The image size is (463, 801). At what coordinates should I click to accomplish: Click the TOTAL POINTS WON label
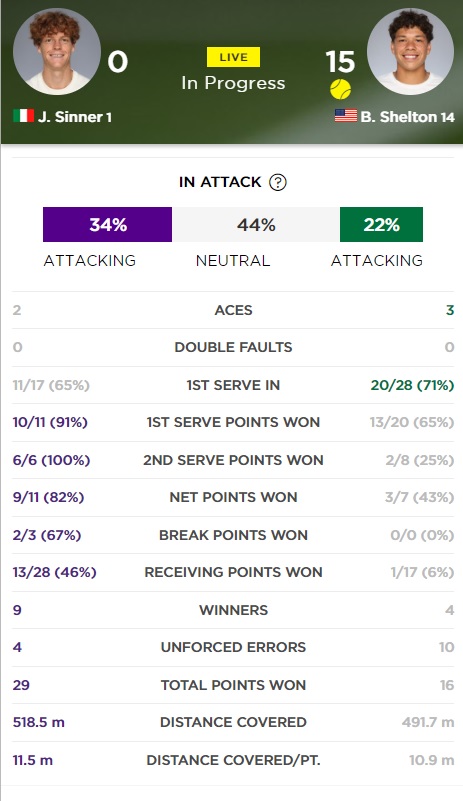pyautogui.click(x=234, y=685)
